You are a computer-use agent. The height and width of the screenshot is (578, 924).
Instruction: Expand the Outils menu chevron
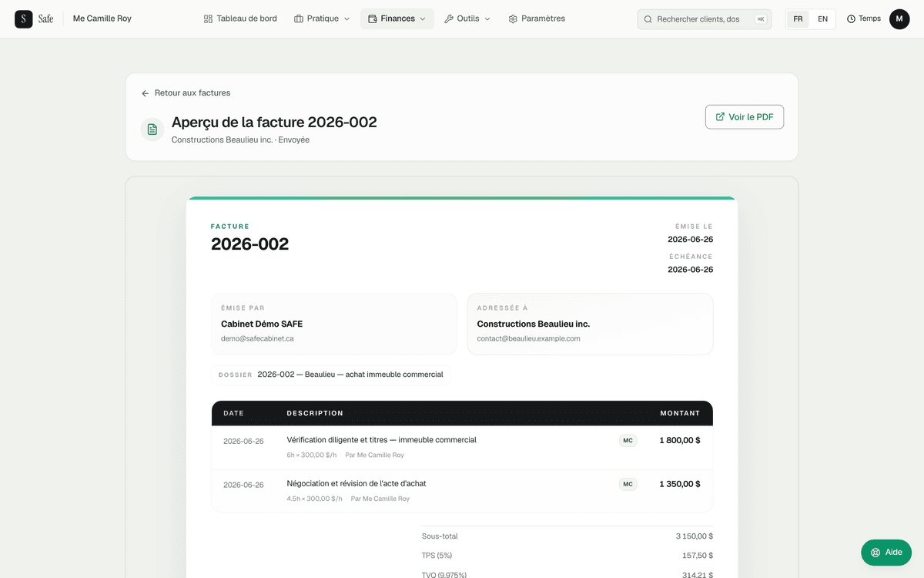tap(487, 19)
